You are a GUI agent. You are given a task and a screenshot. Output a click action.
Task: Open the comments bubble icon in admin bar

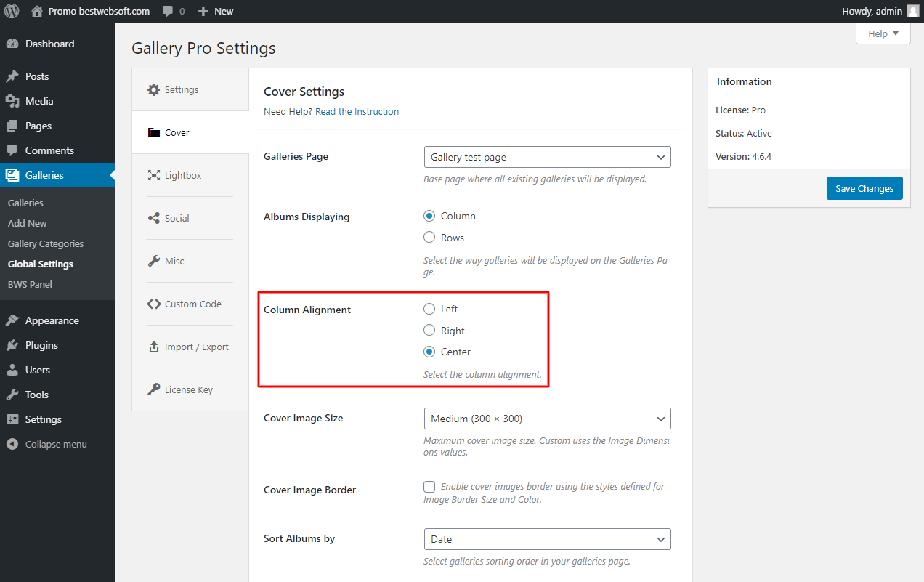pos(168,12)
